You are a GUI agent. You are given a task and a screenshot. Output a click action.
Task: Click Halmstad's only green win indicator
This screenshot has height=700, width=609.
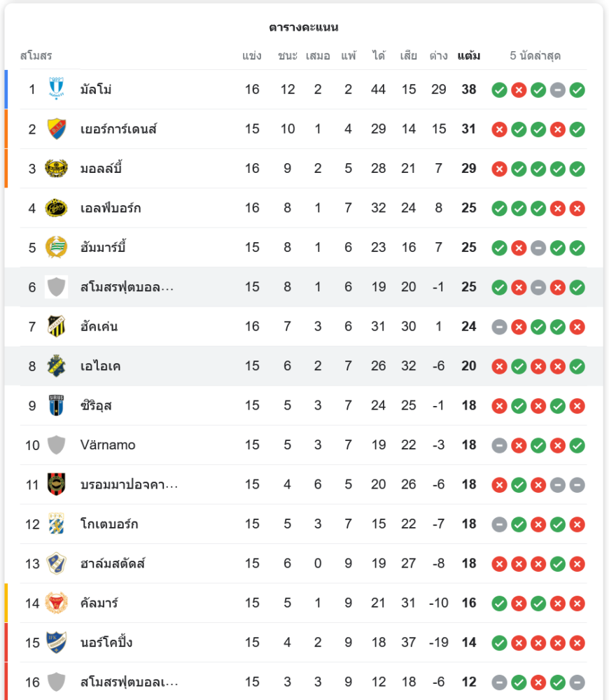[558, 563]
